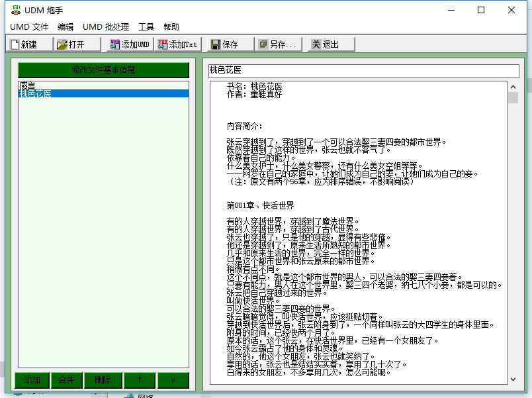Viewport: 532px width, 398px height.
Task: Click the 作者: line in the text
Action: point(255,94)
